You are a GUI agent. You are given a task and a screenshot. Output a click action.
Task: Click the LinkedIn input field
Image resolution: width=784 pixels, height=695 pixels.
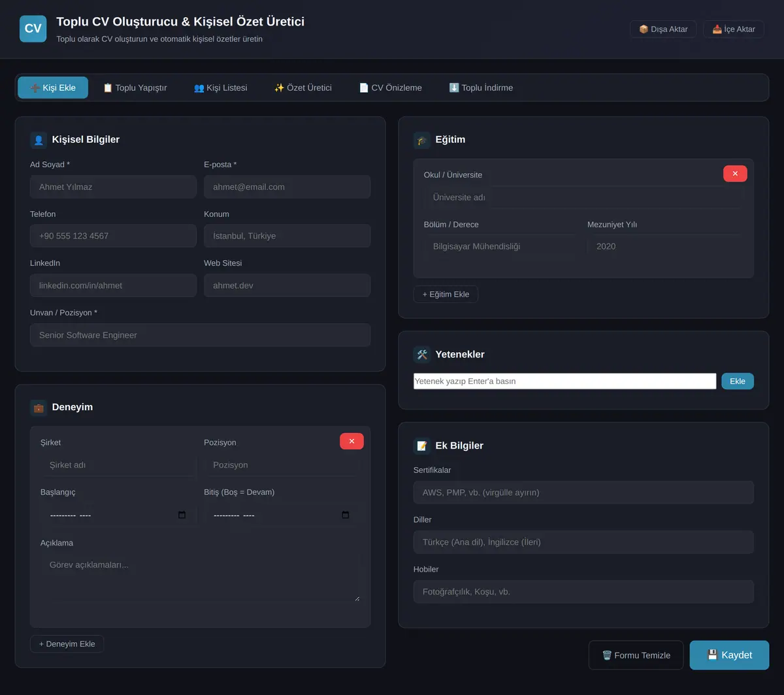coord(113,285)
